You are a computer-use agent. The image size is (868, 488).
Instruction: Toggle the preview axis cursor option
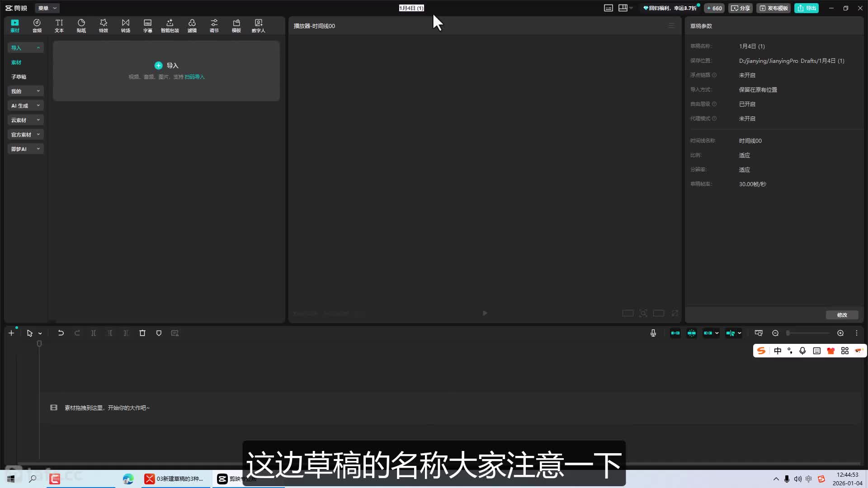[731, 333]
